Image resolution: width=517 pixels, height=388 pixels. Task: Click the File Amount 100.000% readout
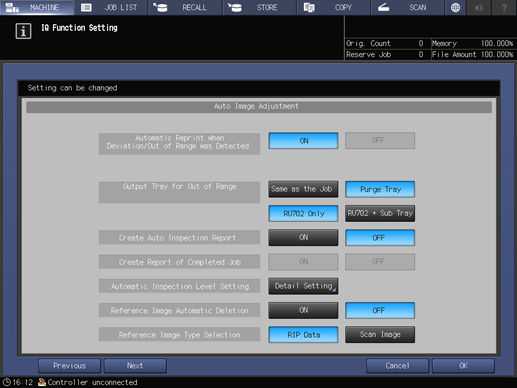[x=472, y=54]
